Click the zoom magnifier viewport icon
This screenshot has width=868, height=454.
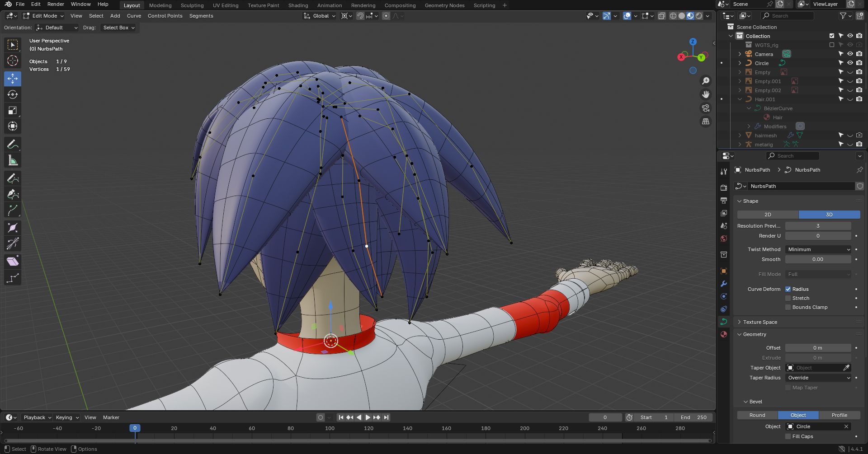(706, 81)
